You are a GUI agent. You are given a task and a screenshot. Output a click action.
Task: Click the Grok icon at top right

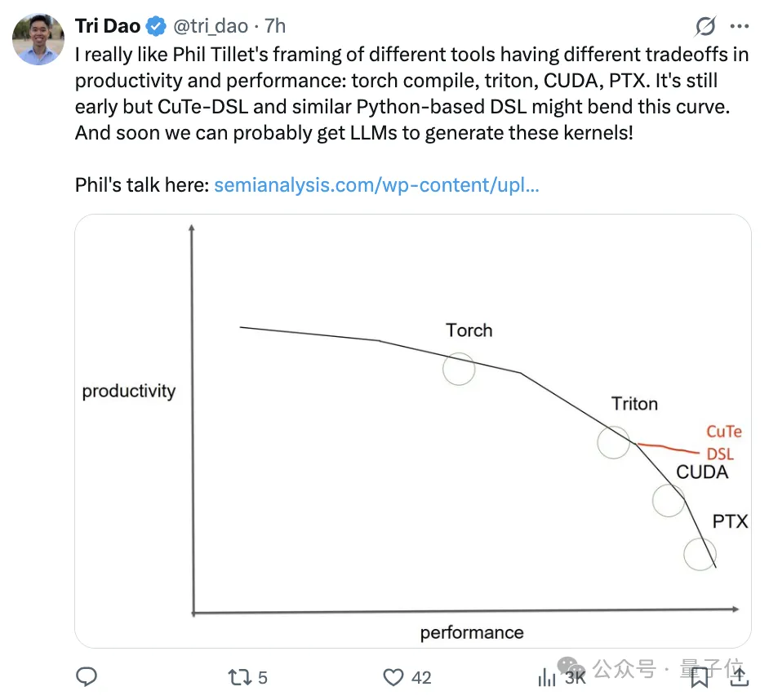tap(706, 27)
